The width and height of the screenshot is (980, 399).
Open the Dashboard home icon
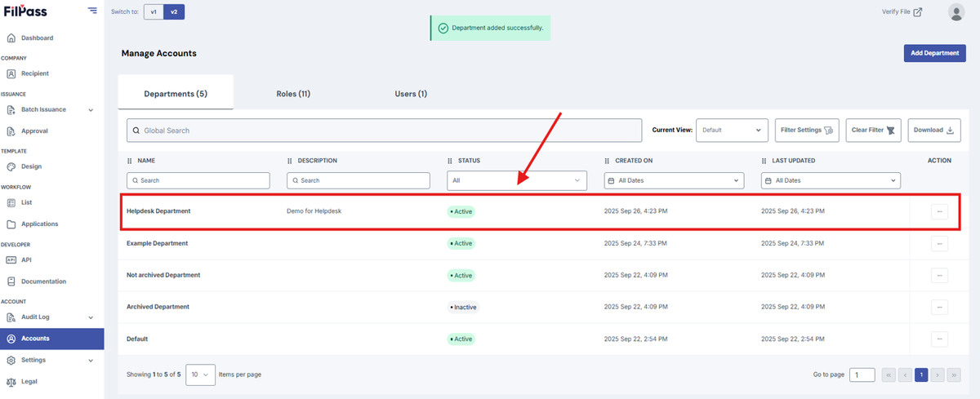tap(11, 38)
